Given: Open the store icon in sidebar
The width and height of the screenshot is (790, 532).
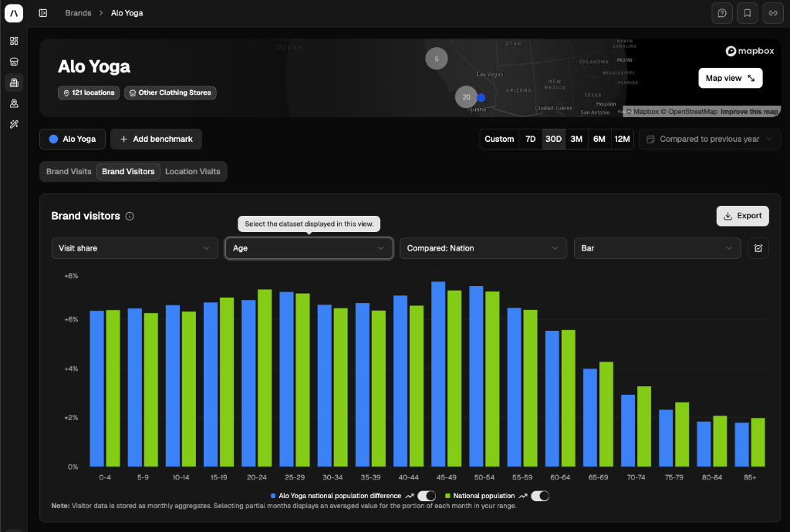Looking at the screenshot, I should [14, 62].
